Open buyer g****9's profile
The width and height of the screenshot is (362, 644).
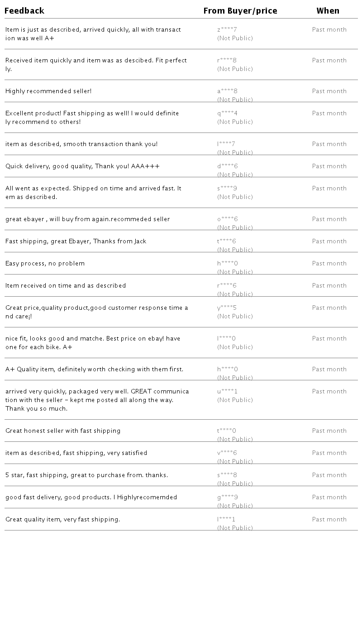pyautogui.click(x=227, y=497)
